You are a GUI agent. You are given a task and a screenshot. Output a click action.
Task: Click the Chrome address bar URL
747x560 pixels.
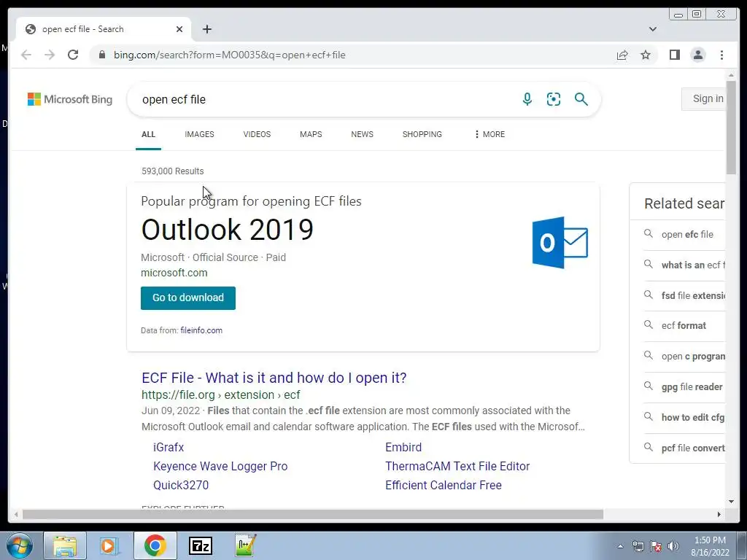(229, 55)
